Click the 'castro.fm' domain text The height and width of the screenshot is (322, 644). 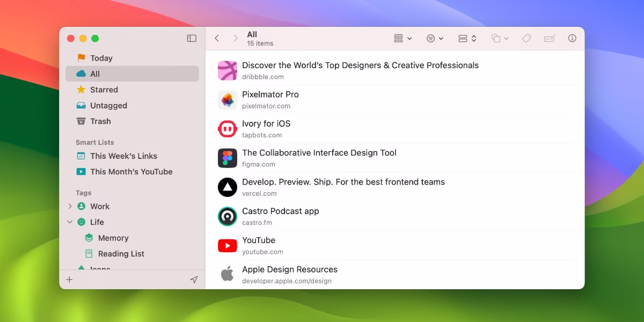click(x=257, y=223)
